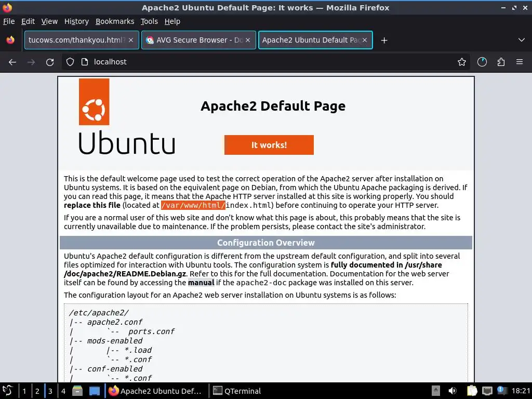Open the Firefox account circle icon
The image size is (532, 399).
point(482,62)
